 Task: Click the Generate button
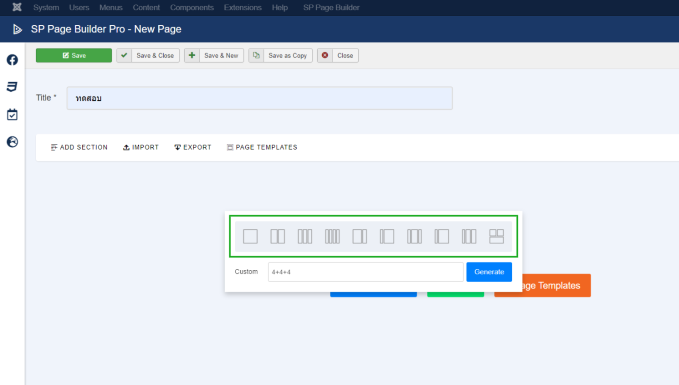click(x=489, y=272)
